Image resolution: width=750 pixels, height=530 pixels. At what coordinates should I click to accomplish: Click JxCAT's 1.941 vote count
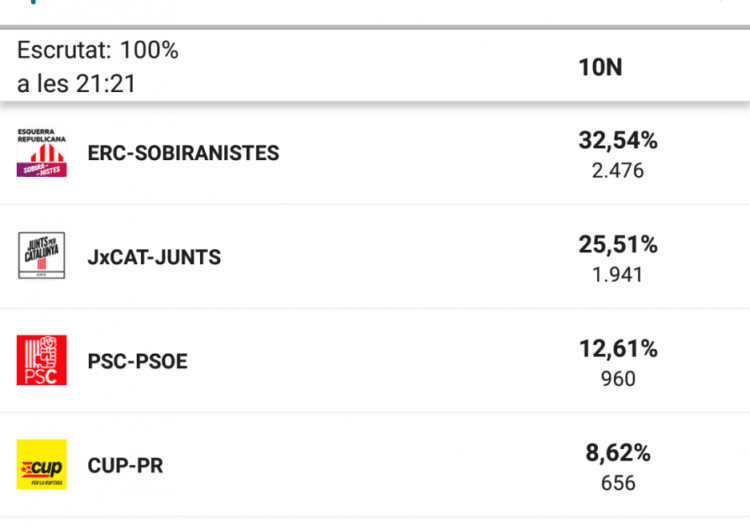(x=618, y=274)
